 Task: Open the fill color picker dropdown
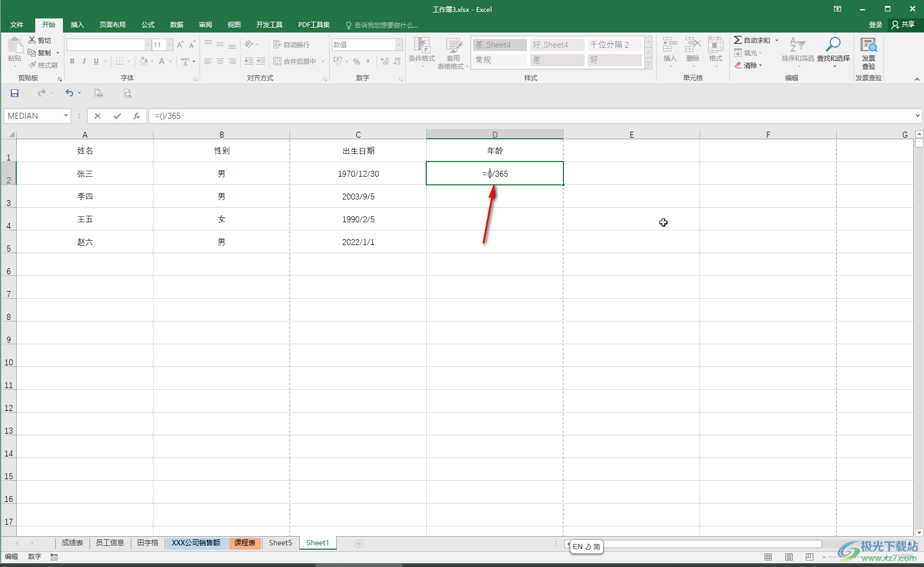152,61
